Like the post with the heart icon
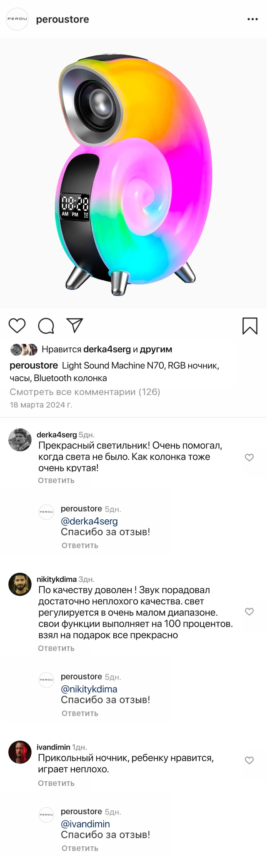Screen dimensions: 267x868 (x=17, y=326)
